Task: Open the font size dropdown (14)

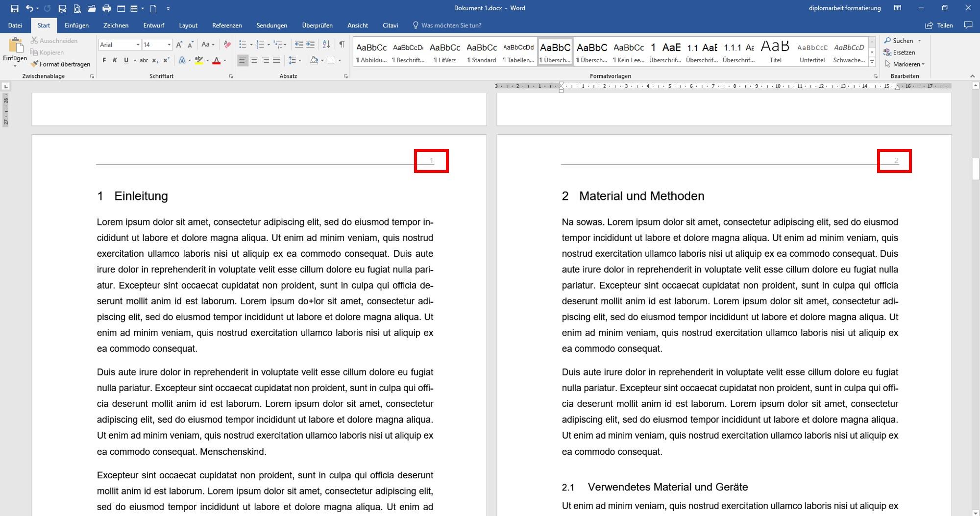Action: pyautogui.click(x=169, y=45)
